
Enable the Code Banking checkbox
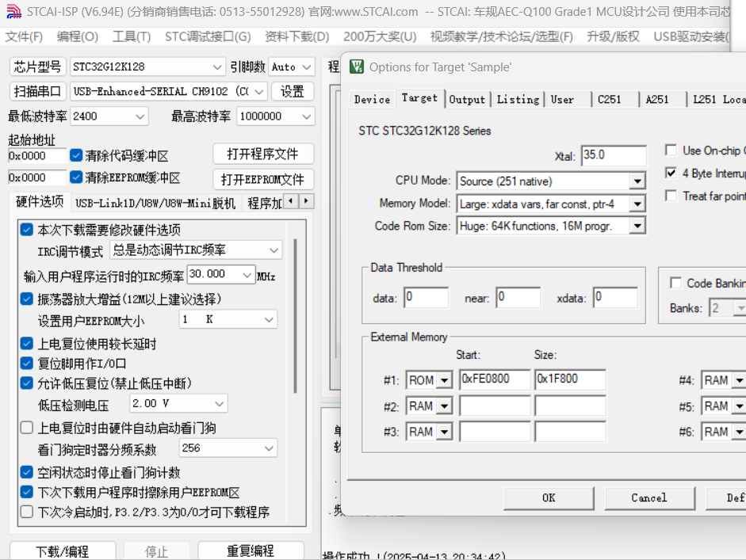[x=675, y=283]
